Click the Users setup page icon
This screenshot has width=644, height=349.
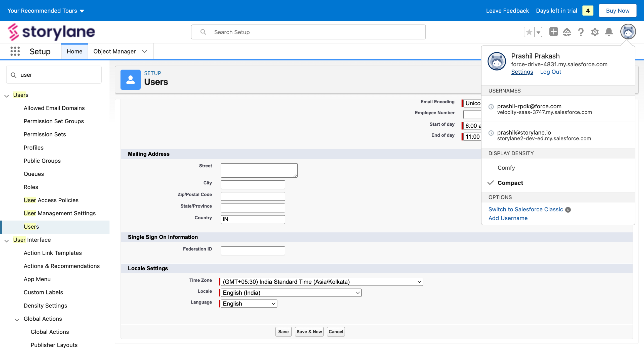coord(130,80)
